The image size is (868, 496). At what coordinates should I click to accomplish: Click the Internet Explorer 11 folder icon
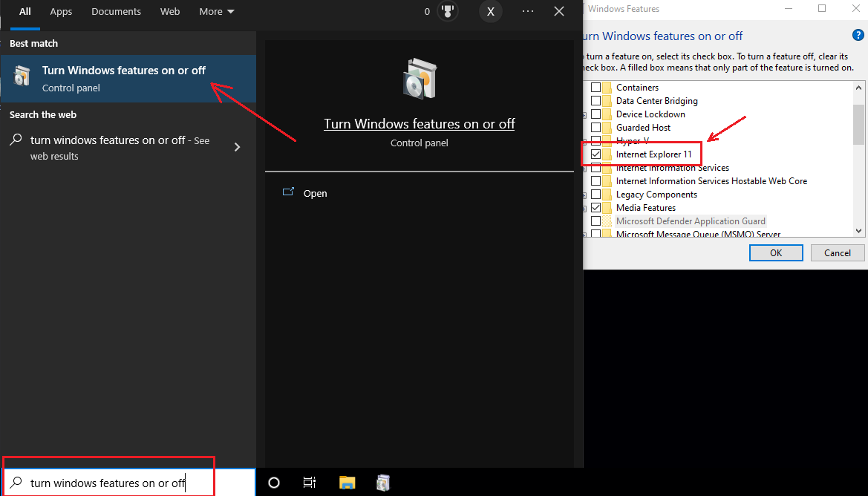tap(607, 154)
